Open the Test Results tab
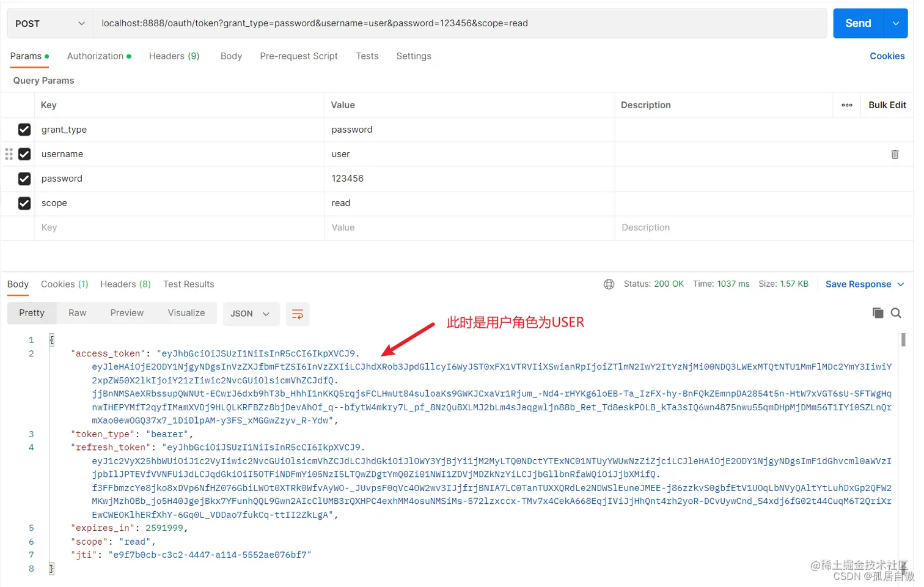The height and width of the screenshot is (587, 924). [188, 284]
